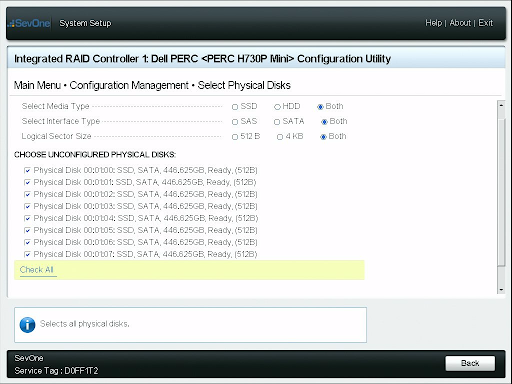Uncheck Physical Disk 00:01:07 checkbox
512x384 pixels.
tap(27, 254)
